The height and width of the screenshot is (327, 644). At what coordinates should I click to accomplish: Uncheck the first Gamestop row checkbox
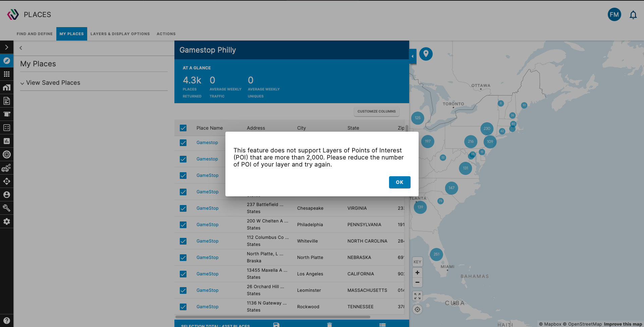(183, 143)
